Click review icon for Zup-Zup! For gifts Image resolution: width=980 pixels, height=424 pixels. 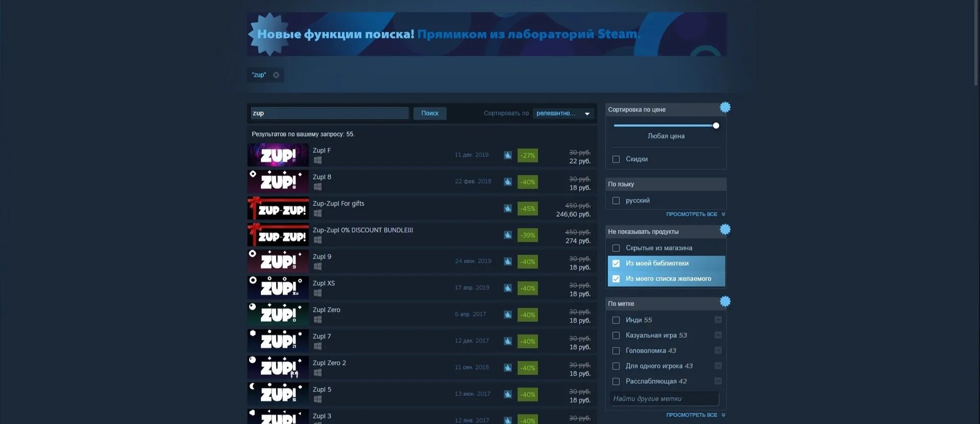coord(508,208)
